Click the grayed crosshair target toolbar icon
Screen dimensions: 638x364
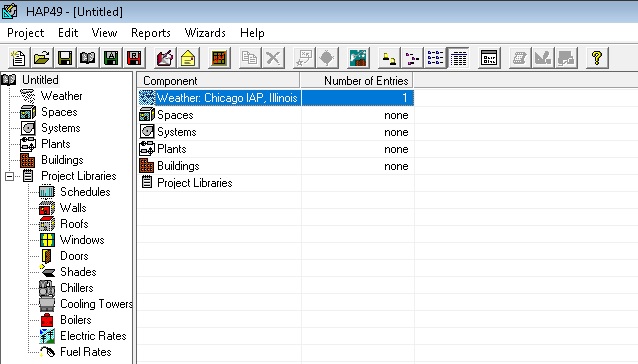point(327,58)
